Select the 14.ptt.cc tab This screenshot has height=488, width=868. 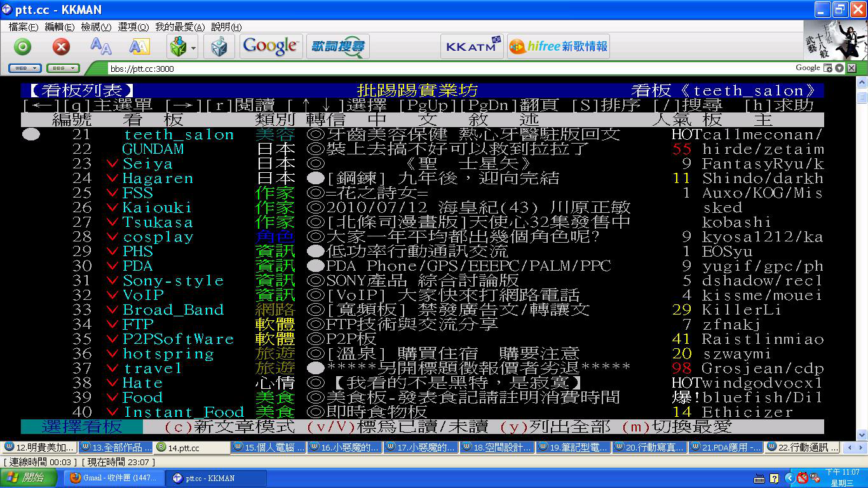click(192, 447)
